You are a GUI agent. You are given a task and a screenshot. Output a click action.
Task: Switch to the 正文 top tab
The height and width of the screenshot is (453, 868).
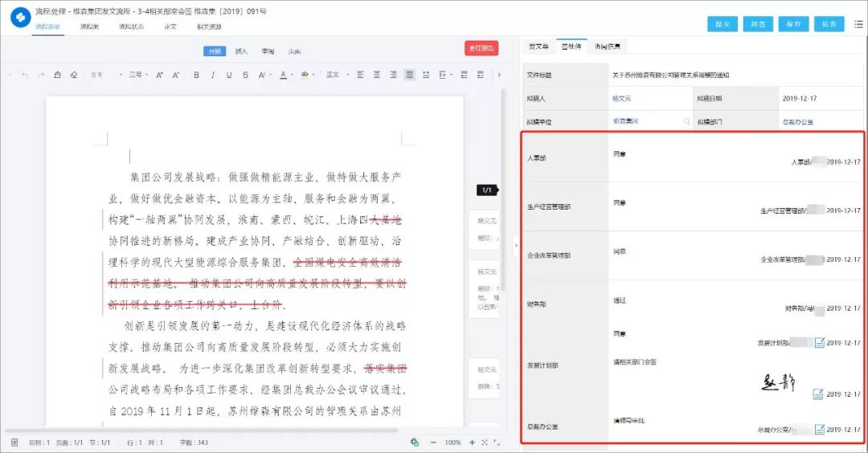170,27
